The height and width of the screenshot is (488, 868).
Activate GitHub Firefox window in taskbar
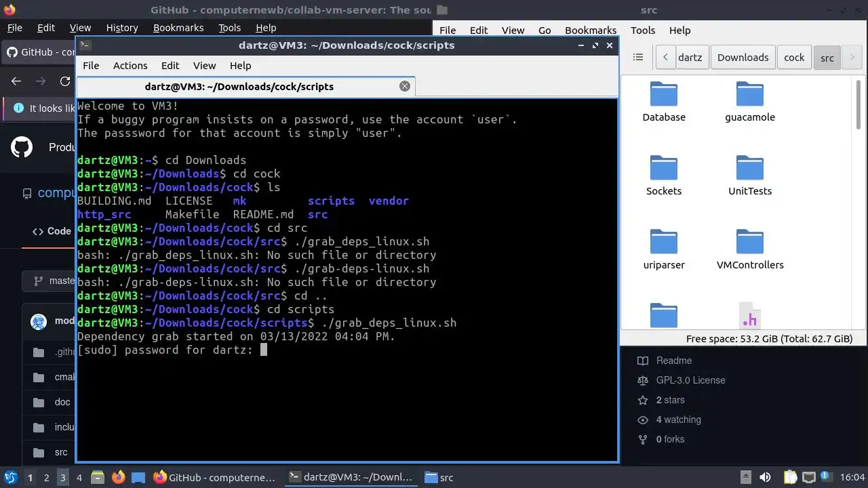(x=215, y=477)
